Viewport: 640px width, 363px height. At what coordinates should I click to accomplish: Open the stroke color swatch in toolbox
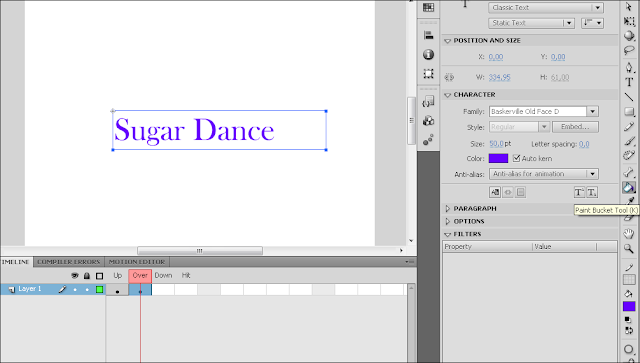coord(629,280)
